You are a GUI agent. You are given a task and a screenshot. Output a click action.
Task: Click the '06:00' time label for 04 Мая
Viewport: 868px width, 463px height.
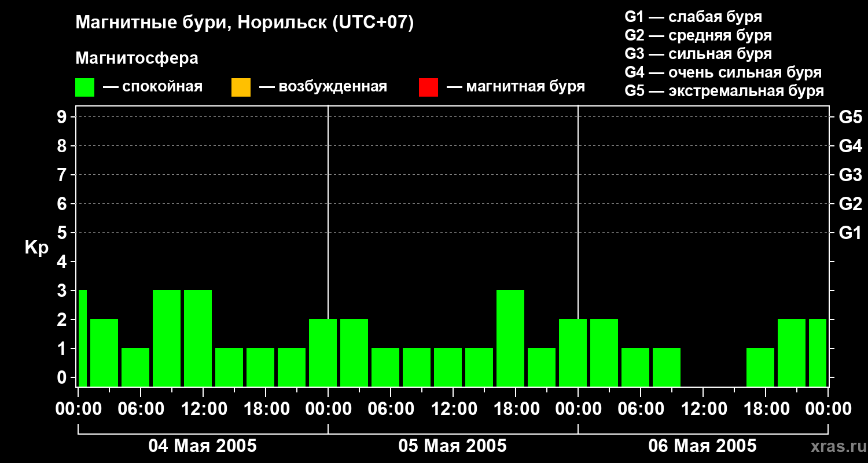coord(141,409)
